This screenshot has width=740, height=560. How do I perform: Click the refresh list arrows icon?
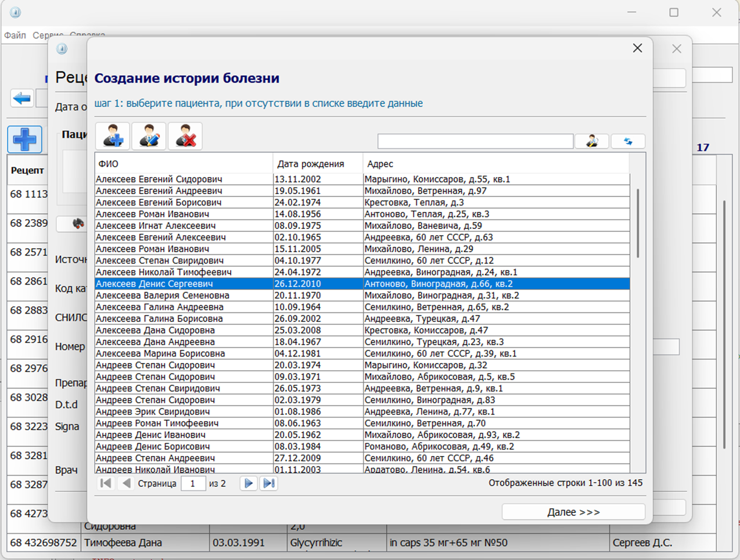click(628, 141)
